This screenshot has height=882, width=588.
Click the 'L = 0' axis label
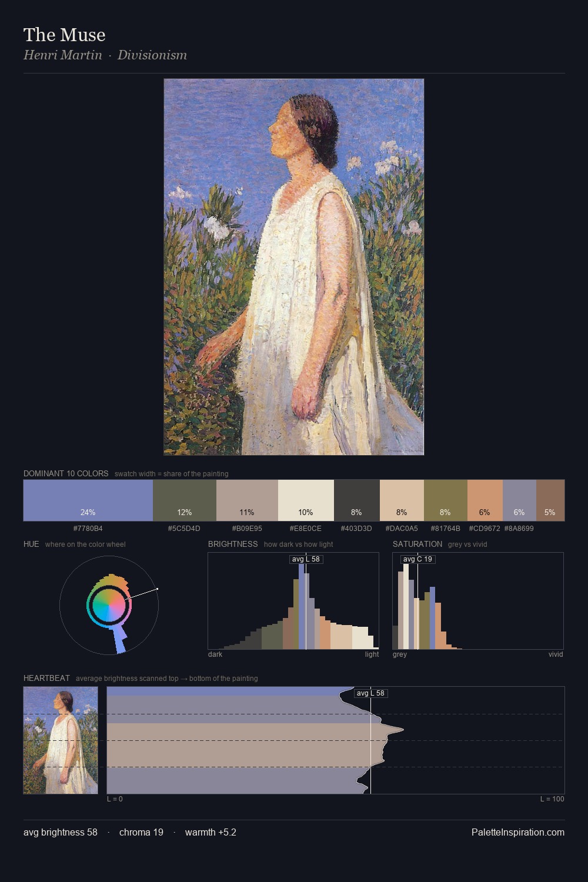click(x=115, y=799)
